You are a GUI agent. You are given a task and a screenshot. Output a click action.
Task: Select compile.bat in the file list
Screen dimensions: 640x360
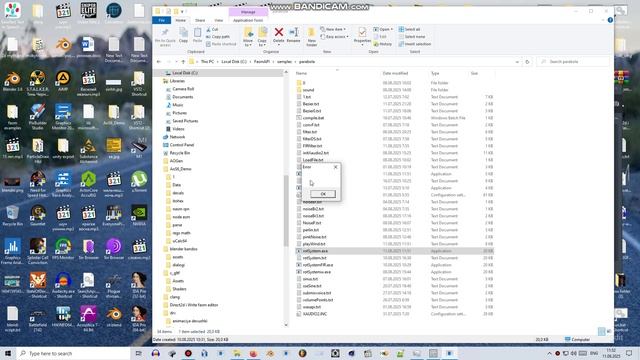point(313,118)
